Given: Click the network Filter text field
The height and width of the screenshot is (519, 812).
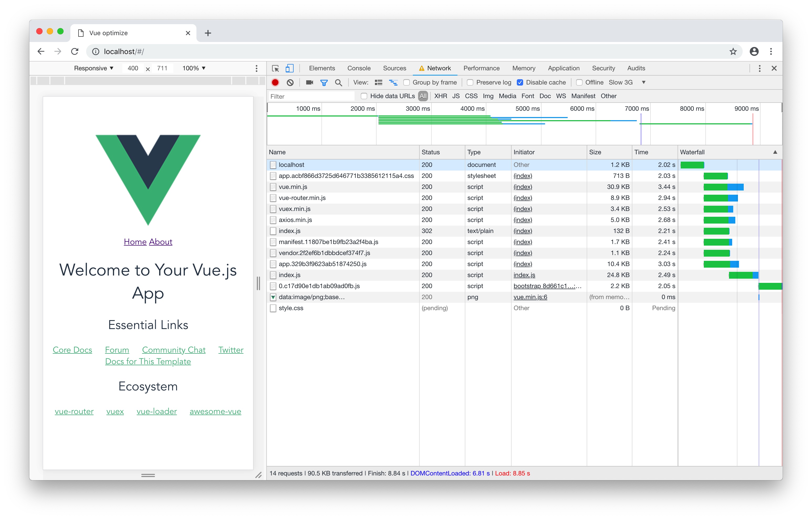Looking at the screenshot, I should [311, 96].
